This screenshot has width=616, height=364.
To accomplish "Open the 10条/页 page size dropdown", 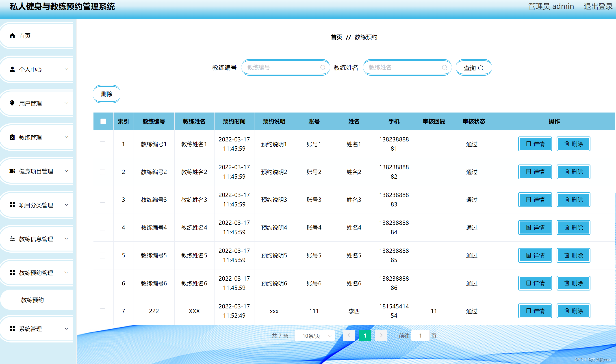I will [x=315, y=336].
